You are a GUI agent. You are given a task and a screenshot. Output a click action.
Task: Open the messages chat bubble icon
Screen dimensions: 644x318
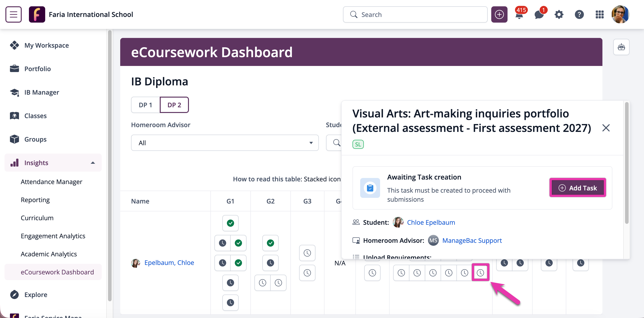540,14
